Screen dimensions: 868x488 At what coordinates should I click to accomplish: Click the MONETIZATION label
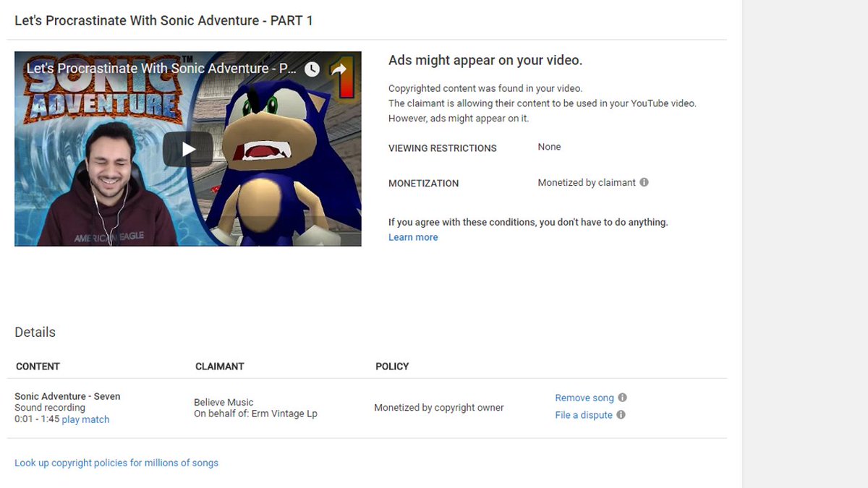pos(424,184)
